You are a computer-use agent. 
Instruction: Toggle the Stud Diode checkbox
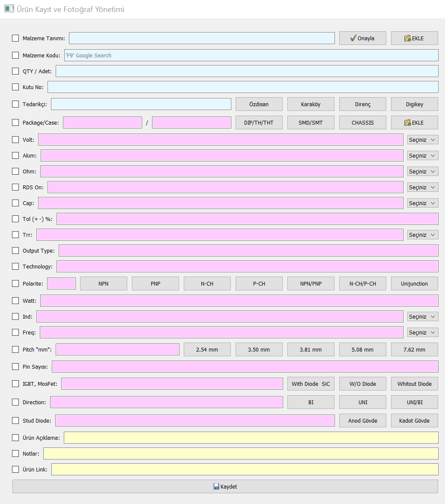click(15, 420)
